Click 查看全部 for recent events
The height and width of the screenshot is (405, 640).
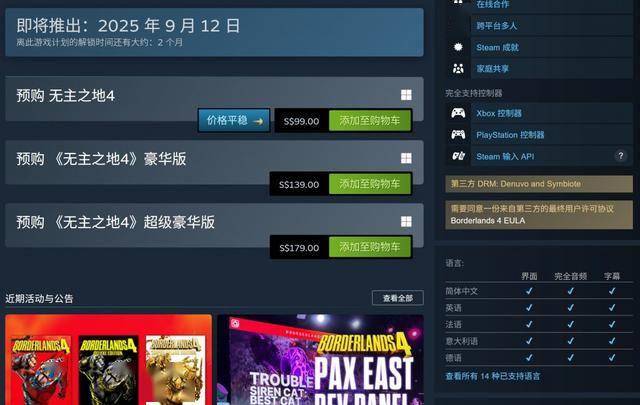(x=398, y=298)
